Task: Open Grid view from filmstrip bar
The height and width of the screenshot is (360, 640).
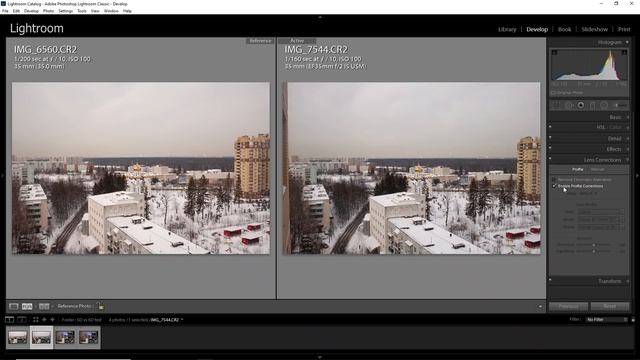Action: tap(36, 320)
